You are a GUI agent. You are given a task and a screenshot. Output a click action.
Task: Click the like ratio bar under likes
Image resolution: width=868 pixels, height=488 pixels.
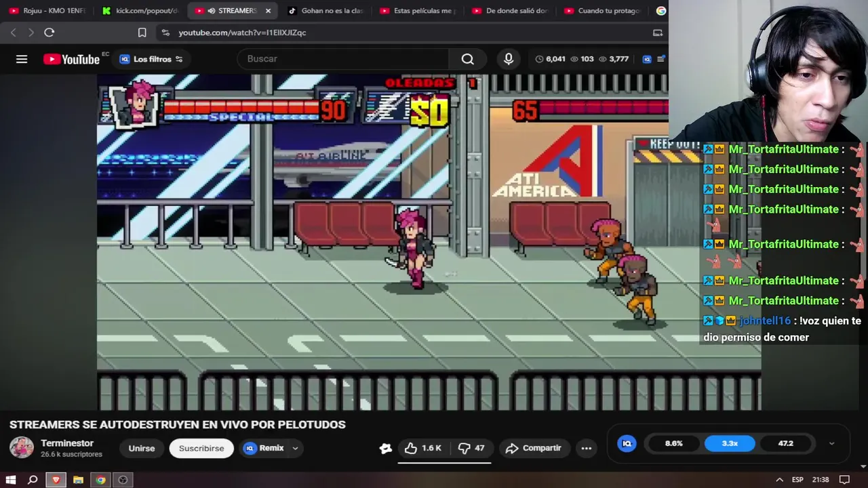click(444, 463)
